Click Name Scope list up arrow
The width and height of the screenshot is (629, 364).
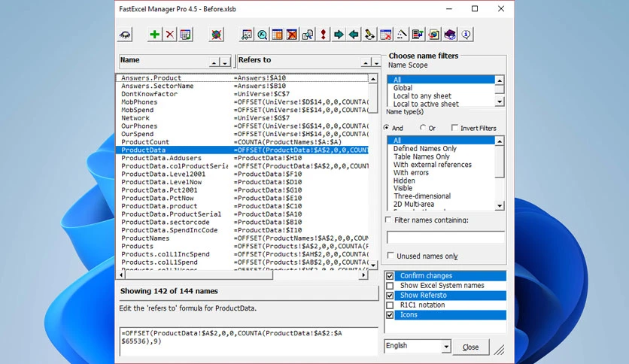(x=500, y=80)
